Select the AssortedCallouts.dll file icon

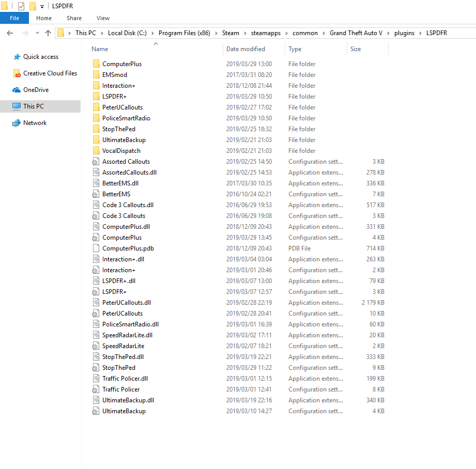tap(96, 173)
